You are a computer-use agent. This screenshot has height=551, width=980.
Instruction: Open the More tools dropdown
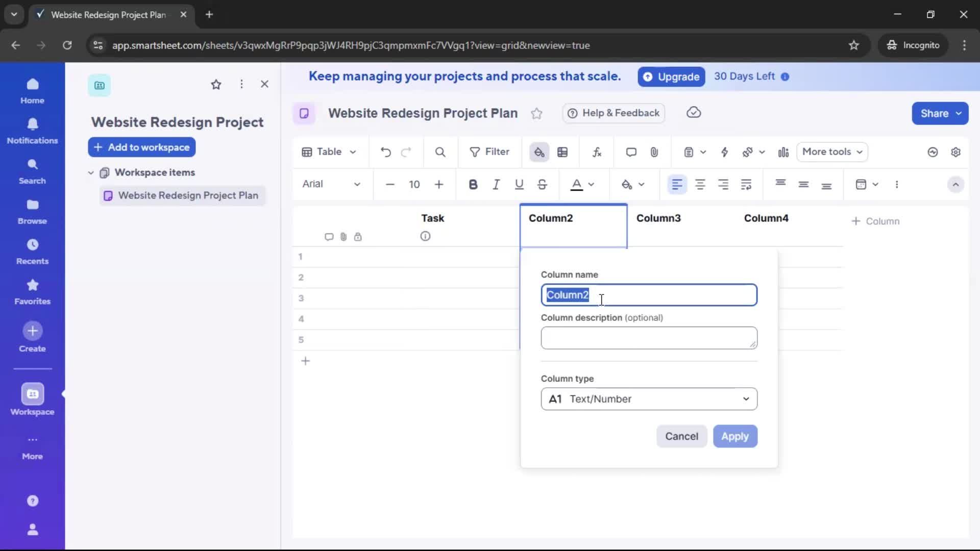coord(832,152)
